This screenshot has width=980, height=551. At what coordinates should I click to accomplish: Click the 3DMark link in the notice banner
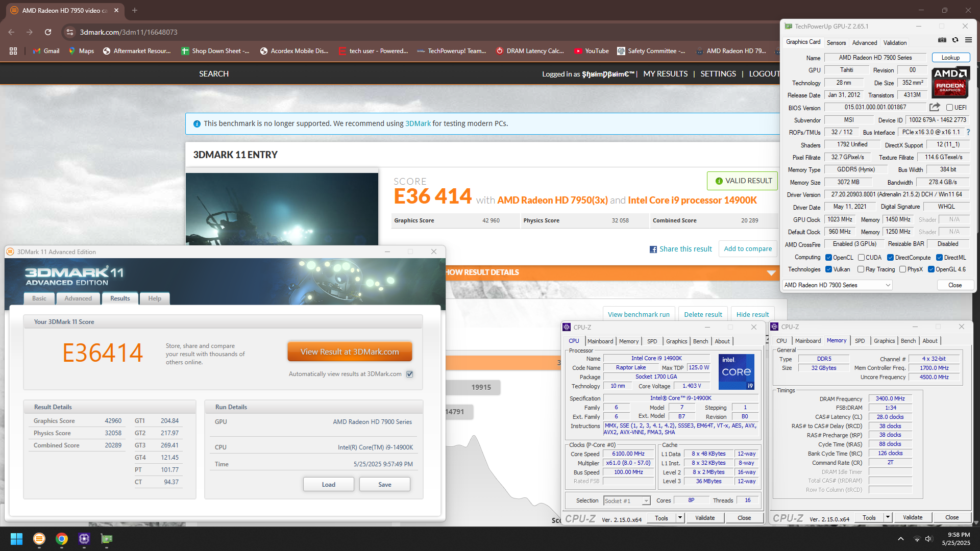[x=418, y=123]
